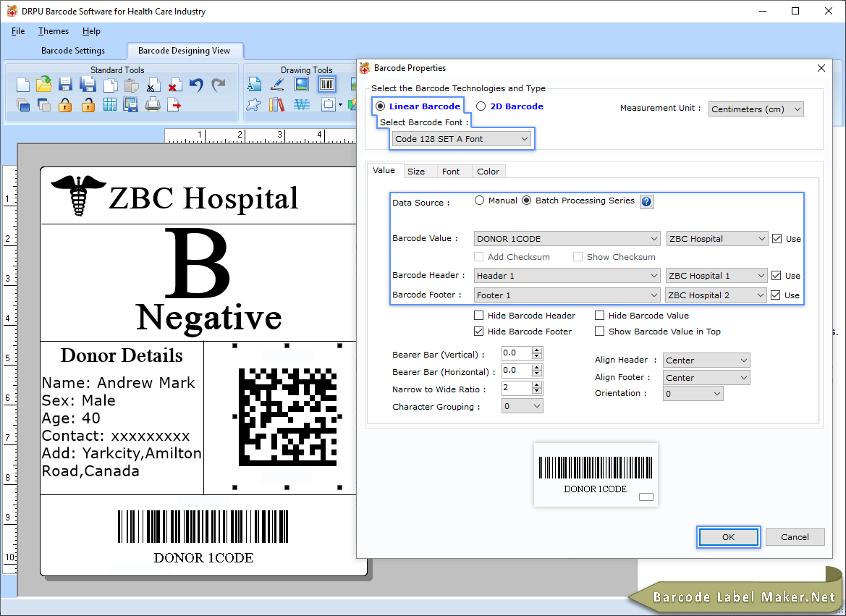Open the Align Header dropdown

[706, 360]
